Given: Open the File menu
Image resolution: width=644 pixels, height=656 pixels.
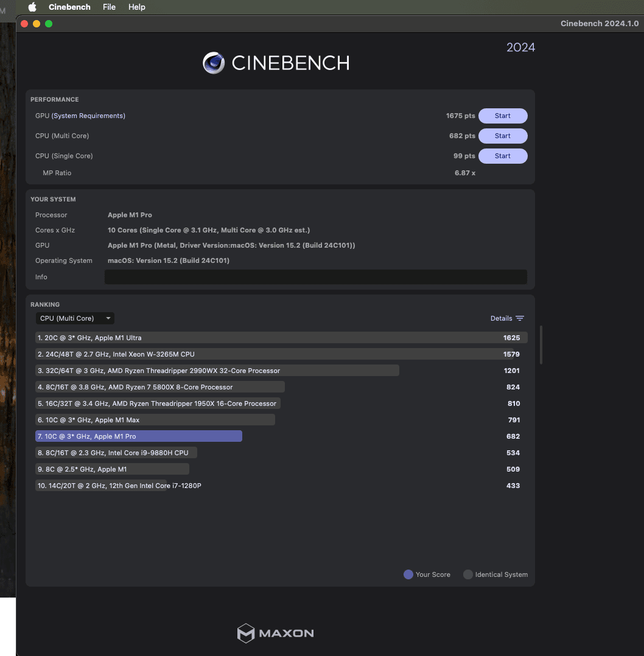Looking at the screenshot, I should pyautogui.click(x=109, y=7).
